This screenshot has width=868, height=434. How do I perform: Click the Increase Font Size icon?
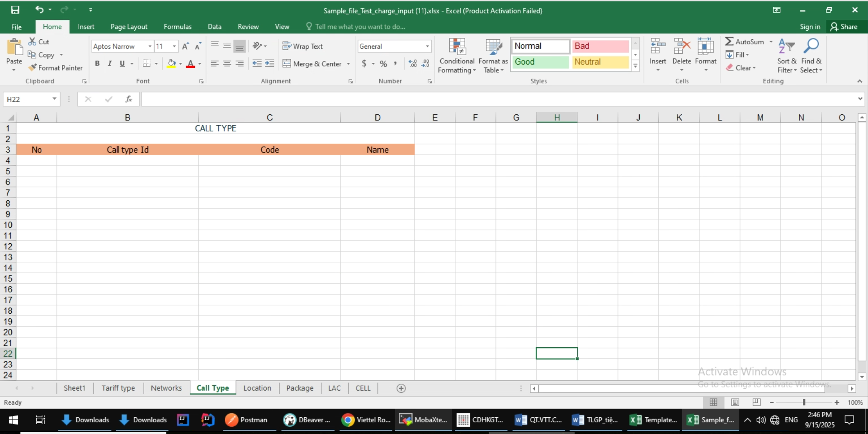[x=185, y=47]
